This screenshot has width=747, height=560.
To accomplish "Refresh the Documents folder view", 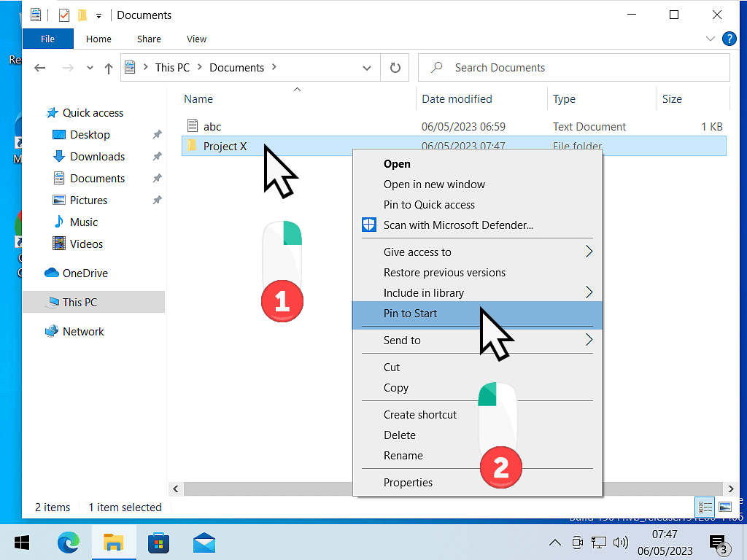I will (x=394, y=67).
